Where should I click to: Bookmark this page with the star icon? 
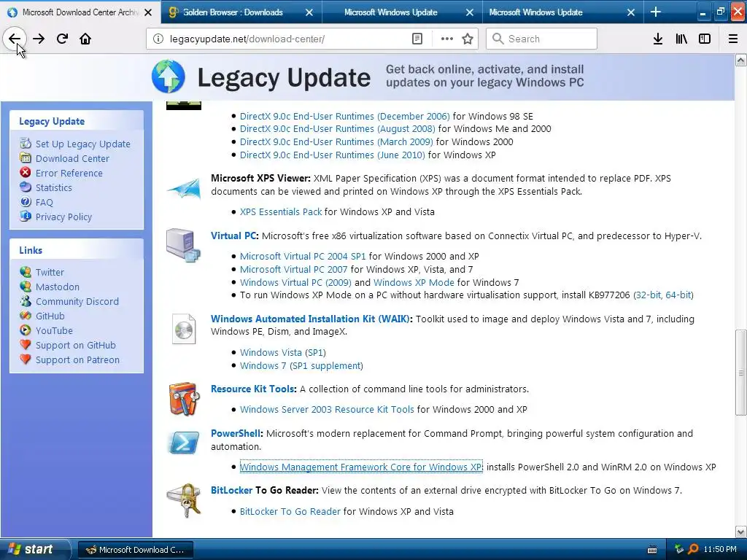coord(468,39)
